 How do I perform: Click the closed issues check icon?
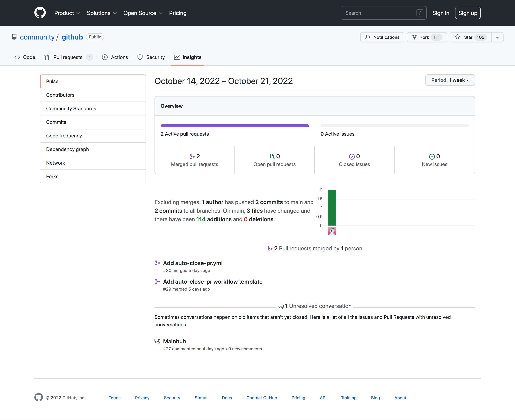[352, 157]
